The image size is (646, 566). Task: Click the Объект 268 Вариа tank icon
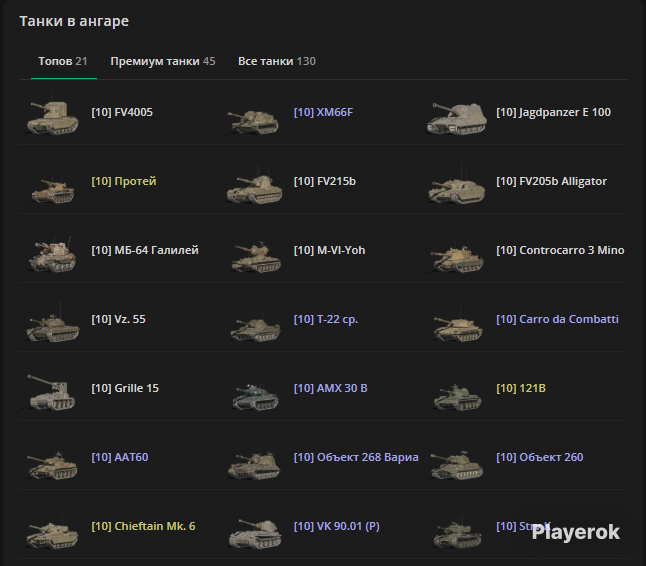pyautogui.click(x=255, y=465)
